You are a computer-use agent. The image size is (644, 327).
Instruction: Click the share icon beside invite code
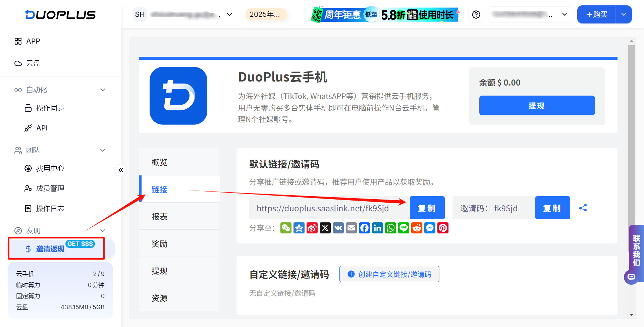pyautogui.click(x=583, y=208)
